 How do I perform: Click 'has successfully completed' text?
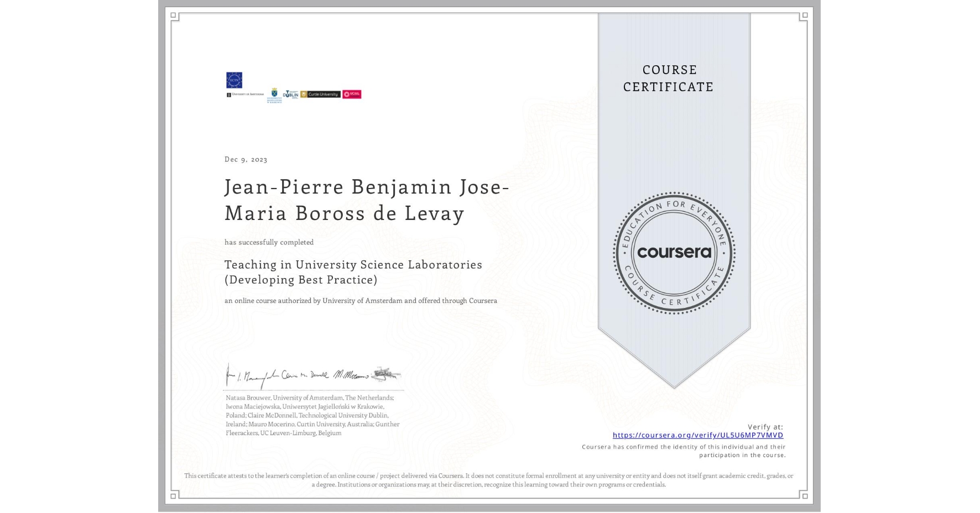click(x=269, y=242)
